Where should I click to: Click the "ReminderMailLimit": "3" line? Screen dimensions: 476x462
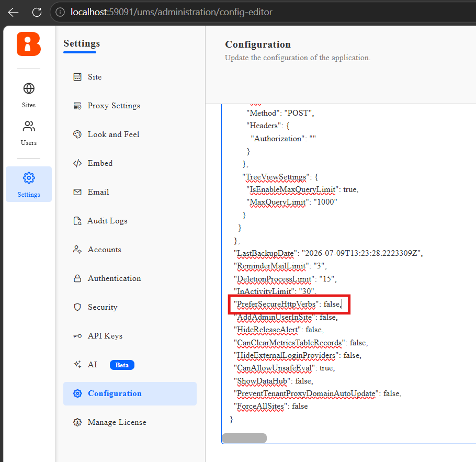(x=280, y=266)
